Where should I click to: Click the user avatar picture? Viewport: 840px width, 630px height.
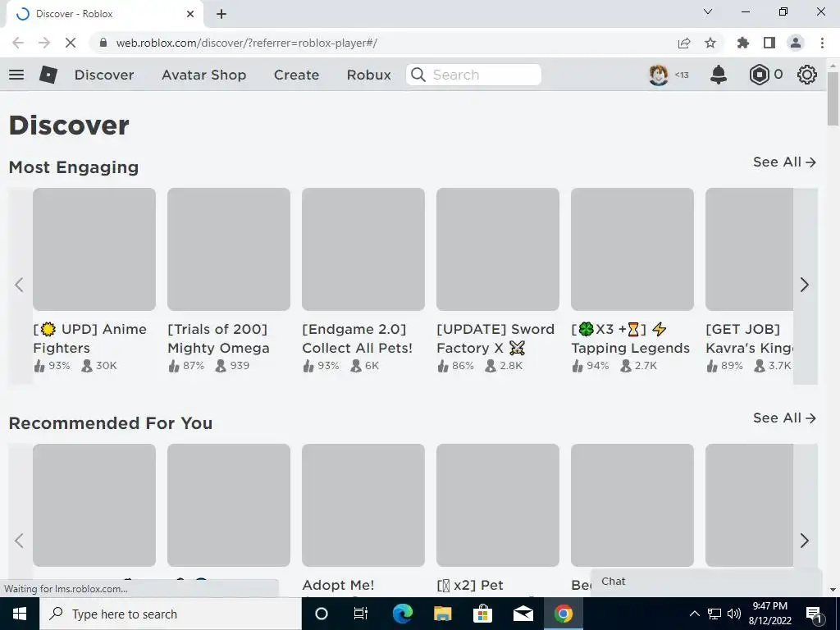[x=659, y=75]
